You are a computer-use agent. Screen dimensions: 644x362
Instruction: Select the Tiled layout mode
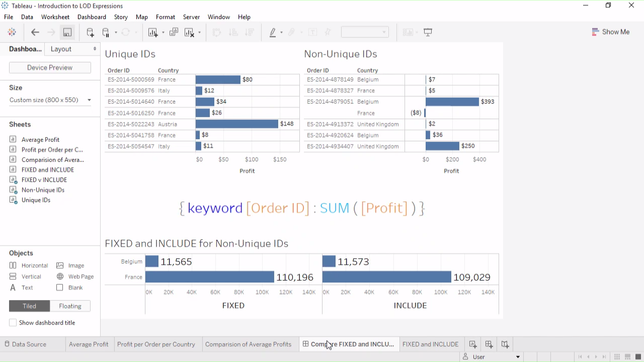point(29,306)
